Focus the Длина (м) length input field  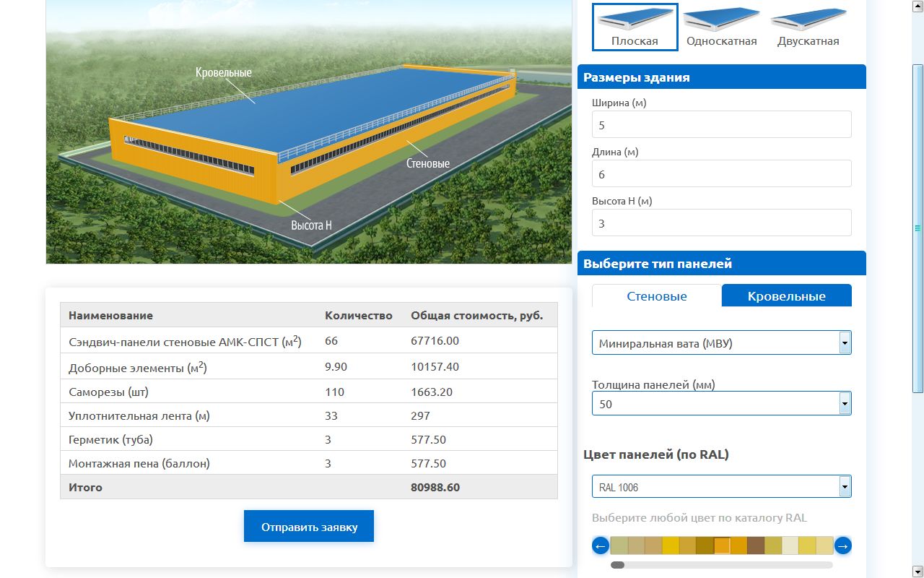[722, 173]
